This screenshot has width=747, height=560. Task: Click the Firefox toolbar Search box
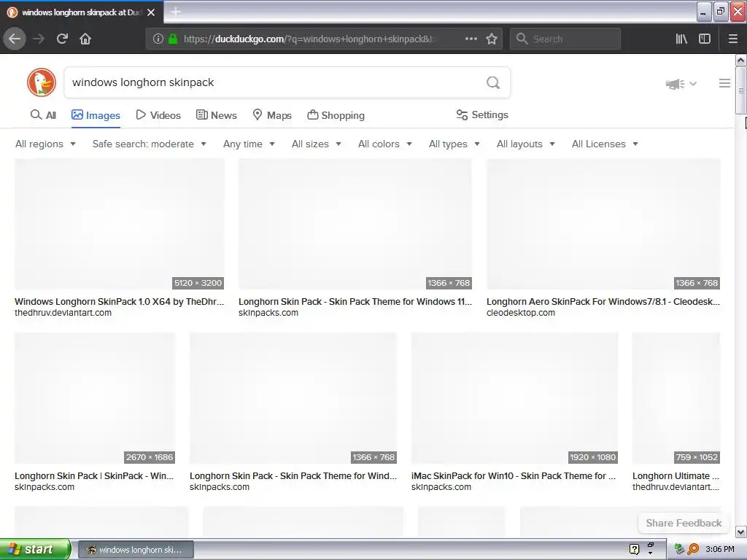coord(565,39)
